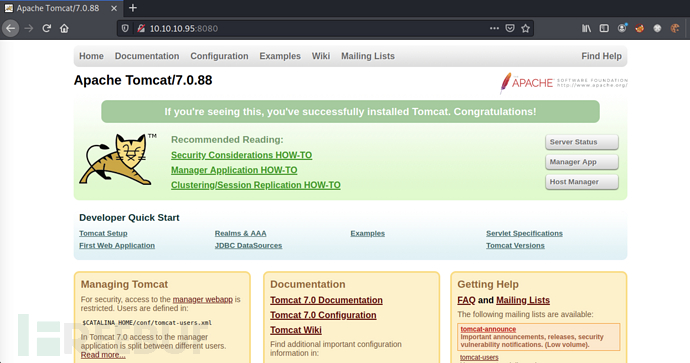Open Clustering/Session Replication HOW-TO link
690x363 pixels.
(x=256, y=185)
